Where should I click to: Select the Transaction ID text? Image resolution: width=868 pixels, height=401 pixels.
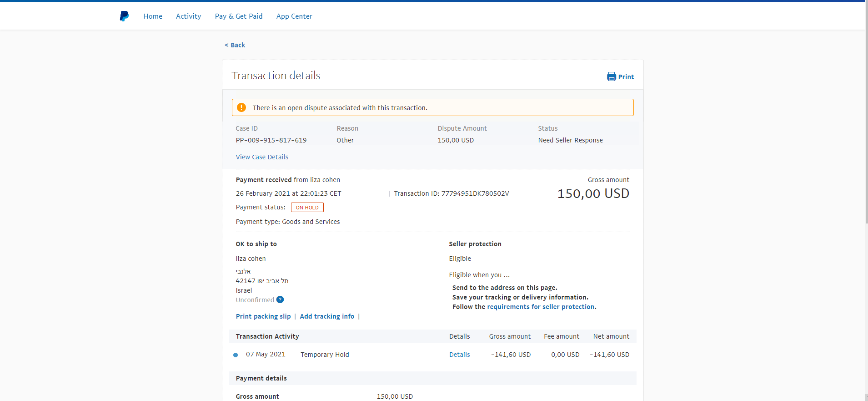(x=451, y=193)
